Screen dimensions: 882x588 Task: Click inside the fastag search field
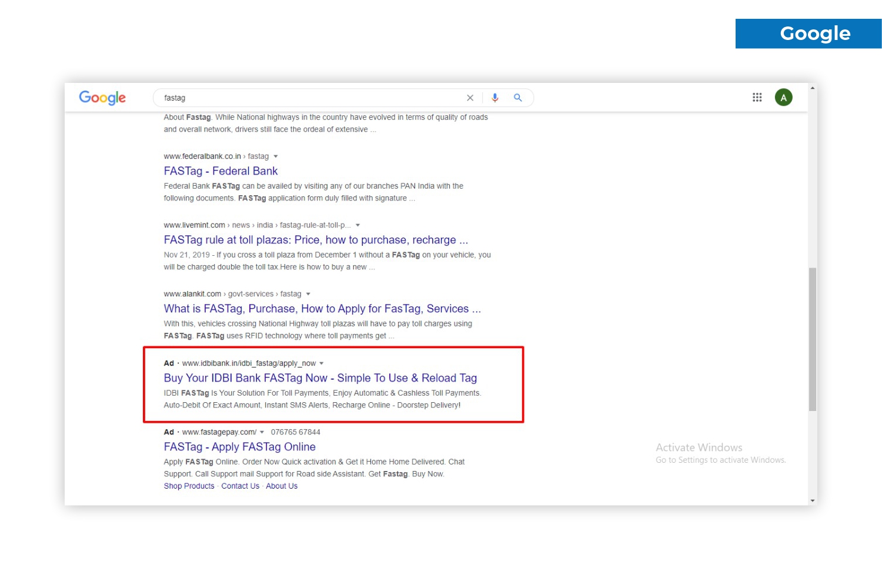pos(306,98)
